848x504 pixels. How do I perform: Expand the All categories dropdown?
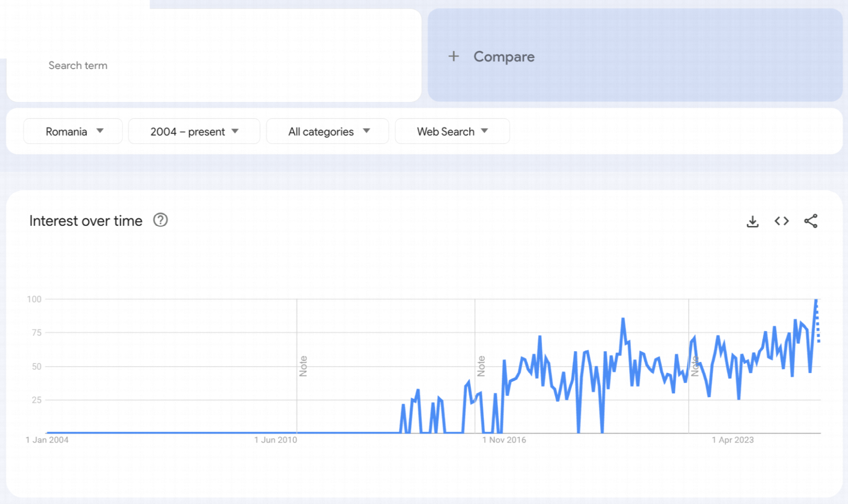click(327, 131)
